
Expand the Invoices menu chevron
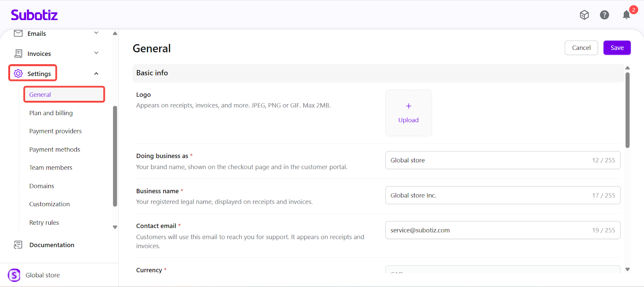click(x=96, y=53)
